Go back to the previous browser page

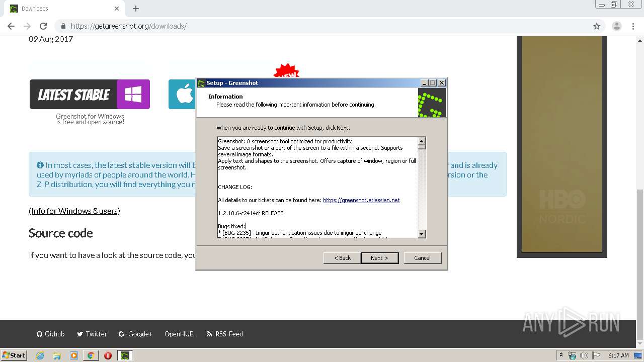point(11,26)
